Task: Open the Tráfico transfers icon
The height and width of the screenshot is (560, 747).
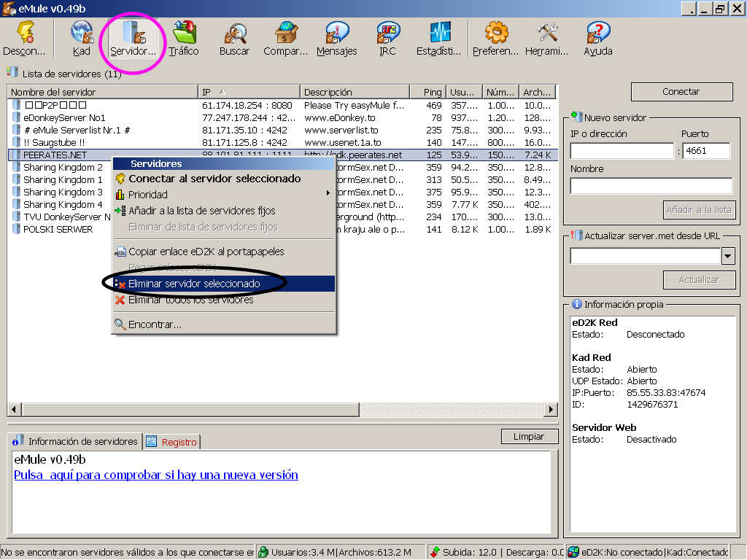Action: (x=183, y=38)
